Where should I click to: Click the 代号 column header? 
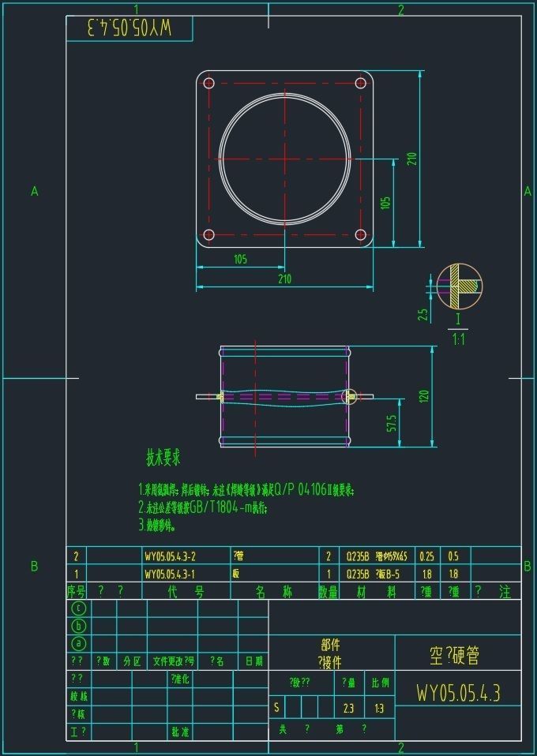click(x=186, y=592)
